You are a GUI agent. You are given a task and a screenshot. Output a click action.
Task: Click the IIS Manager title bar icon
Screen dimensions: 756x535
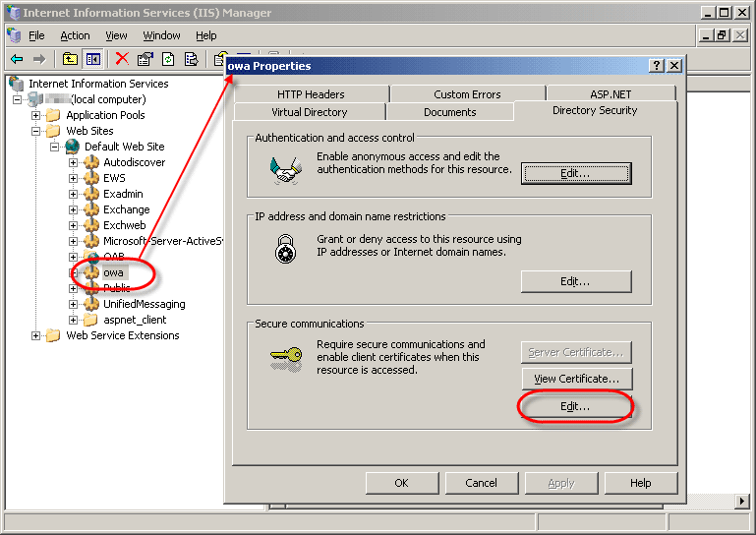pyautogui.click(x=13, y=12)
